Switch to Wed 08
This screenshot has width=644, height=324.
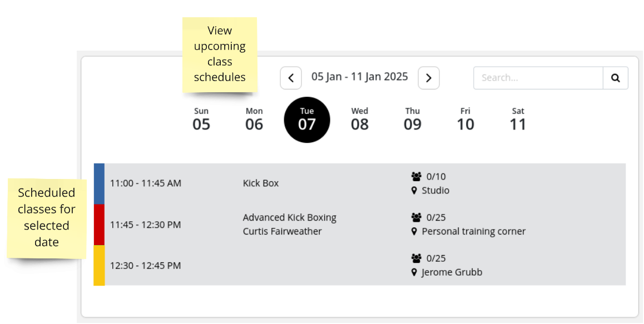pos(360,119)
